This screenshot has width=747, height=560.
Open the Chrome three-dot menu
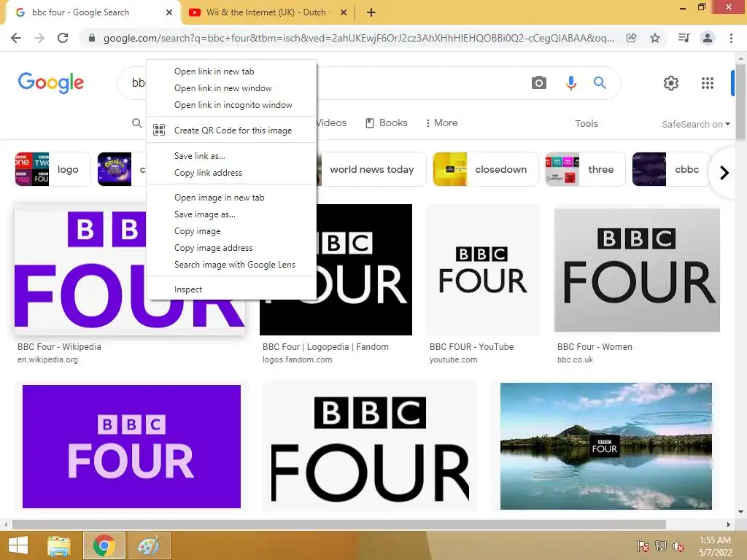[x=731, y=38]
